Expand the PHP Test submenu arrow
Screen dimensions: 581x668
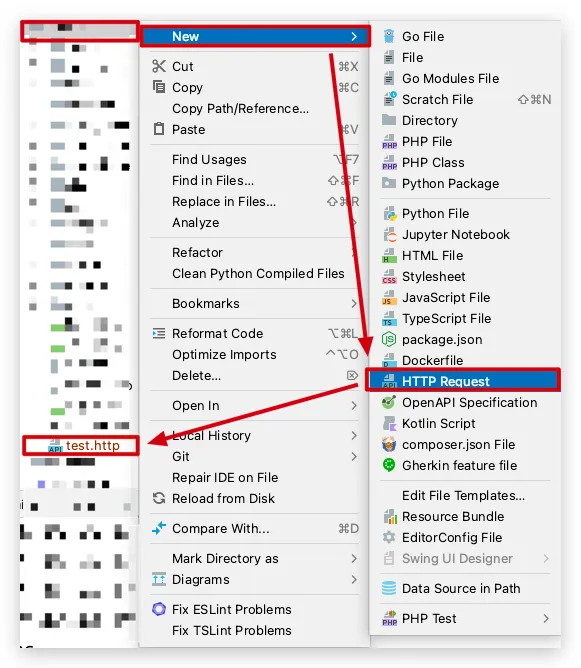(546, 618)
